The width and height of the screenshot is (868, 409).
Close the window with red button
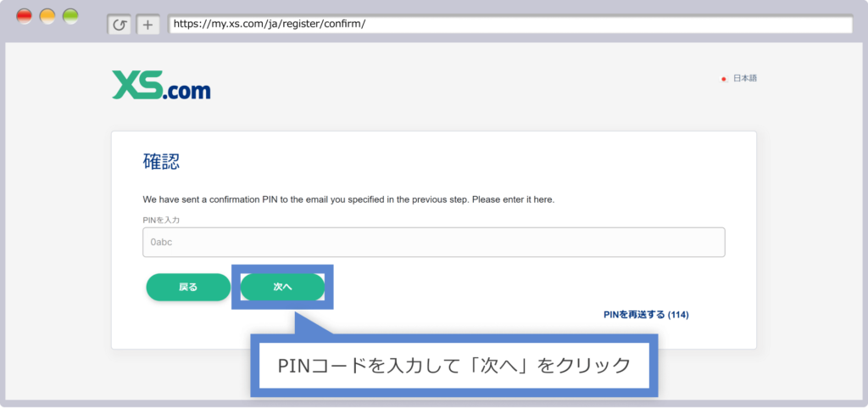[25, 17]
